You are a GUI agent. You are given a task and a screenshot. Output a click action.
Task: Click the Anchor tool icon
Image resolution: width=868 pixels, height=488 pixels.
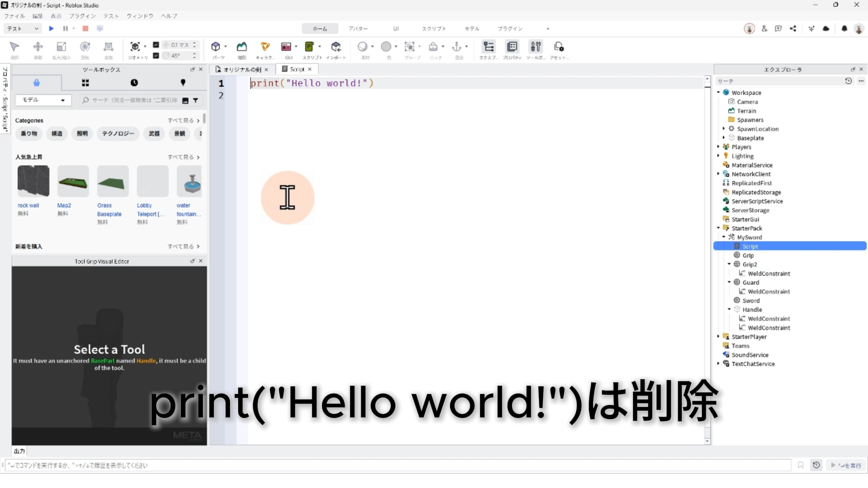point(457,47)
